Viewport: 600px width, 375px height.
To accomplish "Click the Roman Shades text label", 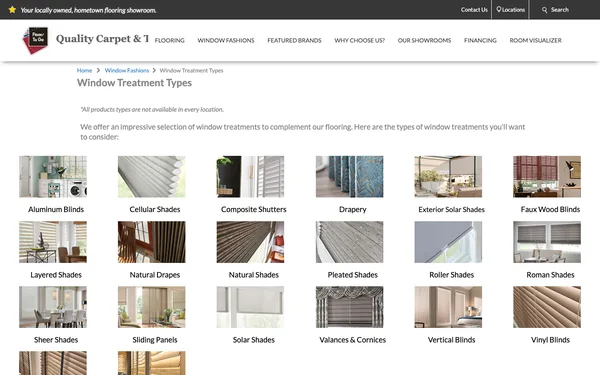I will click(550, 275).
